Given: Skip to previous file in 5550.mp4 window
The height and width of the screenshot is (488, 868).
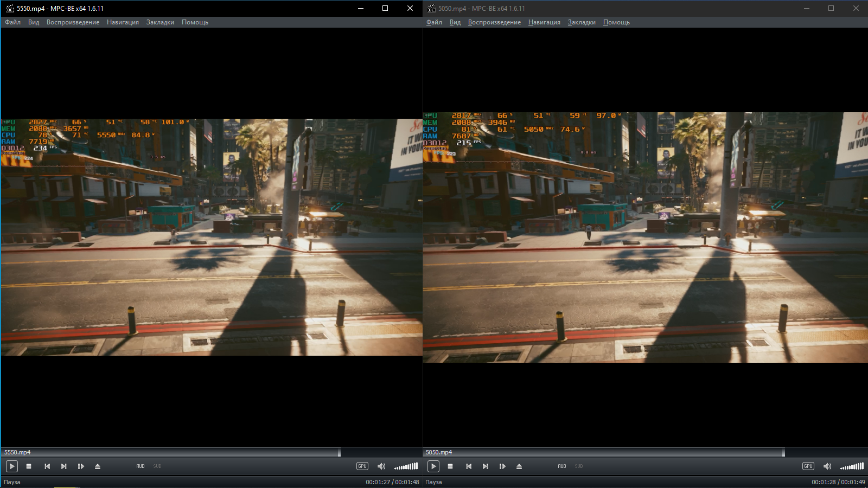Looking at the screenshot, I should point(47,466).
